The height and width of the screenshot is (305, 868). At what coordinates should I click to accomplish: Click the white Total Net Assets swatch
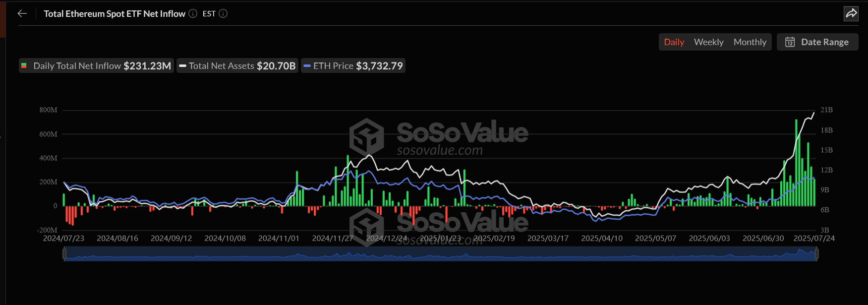point(182,66)
